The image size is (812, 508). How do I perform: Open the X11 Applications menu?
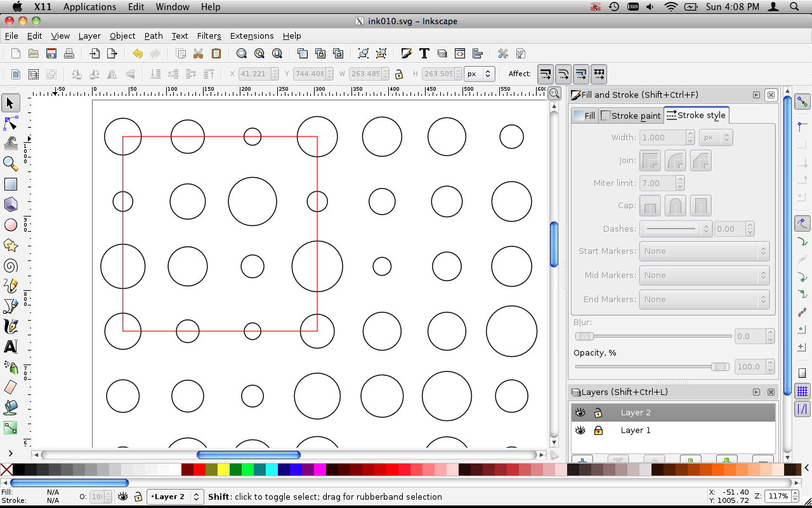click(89, 7)
